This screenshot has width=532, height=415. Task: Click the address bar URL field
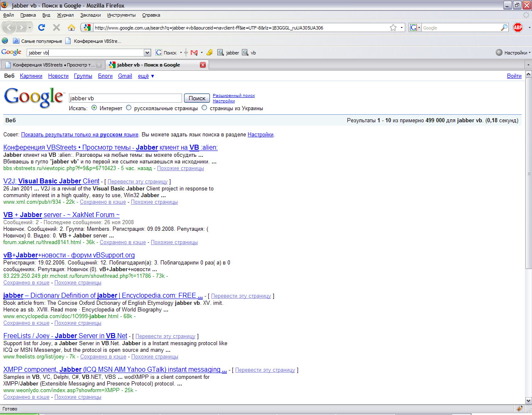241,28
